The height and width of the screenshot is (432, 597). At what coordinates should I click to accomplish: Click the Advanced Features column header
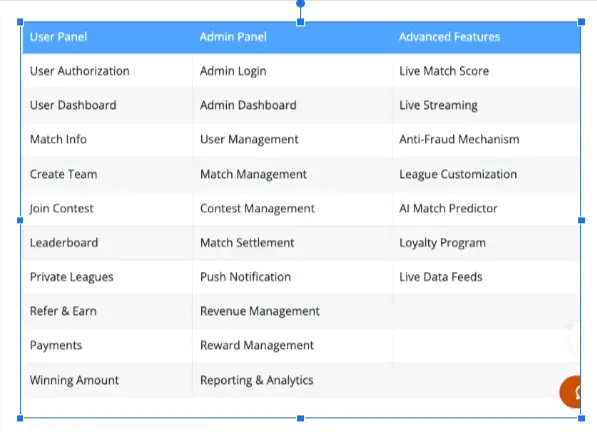coord(486,37)
